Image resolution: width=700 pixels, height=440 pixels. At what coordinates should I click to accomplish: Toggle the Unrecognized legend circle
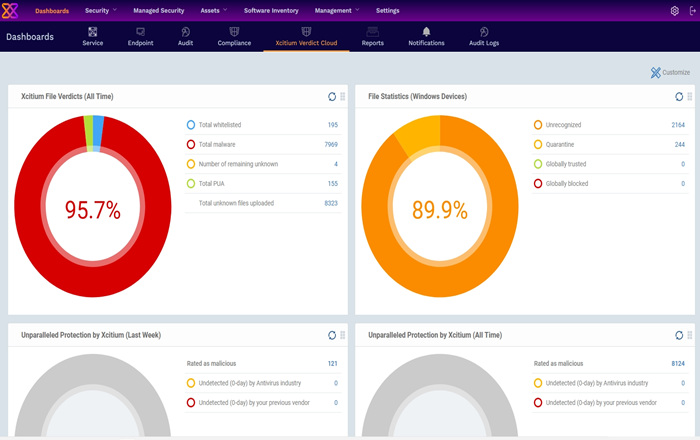[x=538, y=125]
